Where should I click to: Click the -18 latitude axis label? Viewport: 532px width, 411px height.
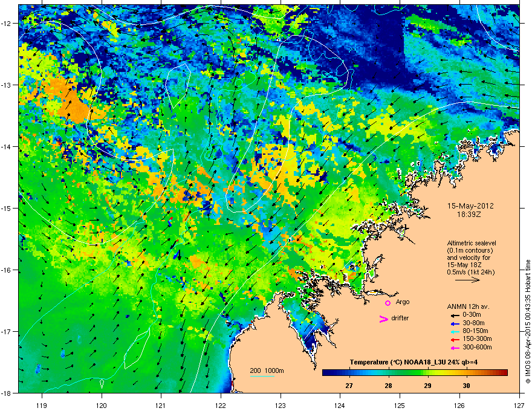coord(7,393)
